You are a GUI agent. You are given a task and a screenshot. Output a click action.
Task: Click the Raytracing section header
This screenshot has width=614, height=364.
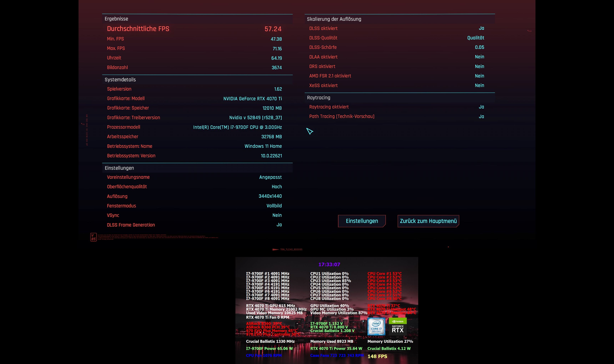(318, 98)
